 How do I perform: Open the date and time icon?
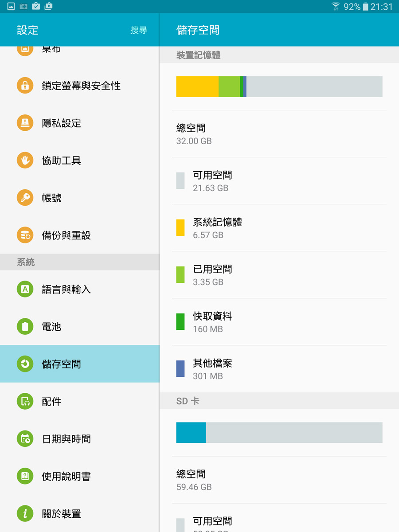click(x=25, y=438)
